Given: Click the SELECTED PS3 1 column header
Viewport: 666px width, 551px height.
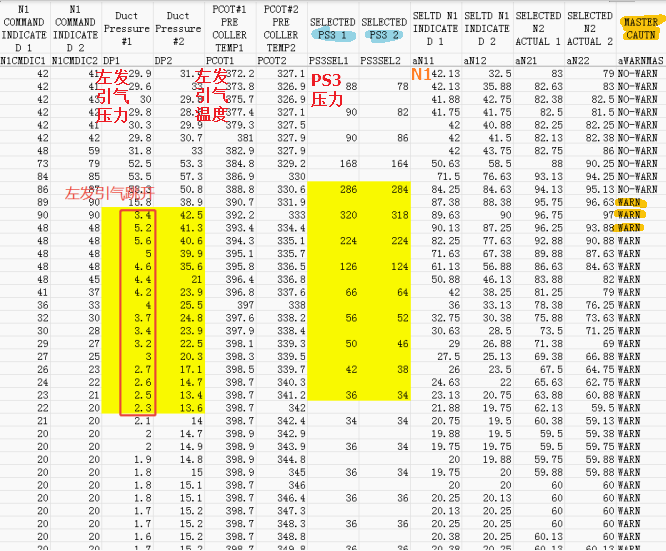Looking at the screenshot, I should tap(332, 28).
